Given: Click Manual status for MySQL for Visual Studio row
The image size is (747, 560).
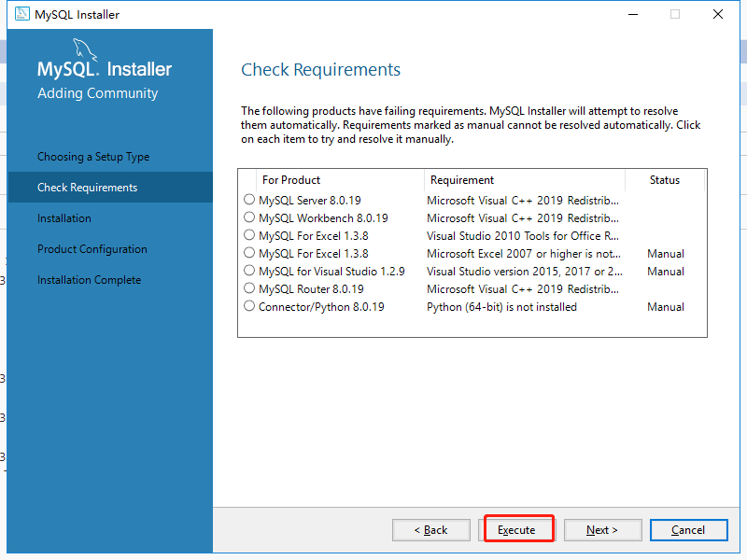Looking at the screenshot, I should pyautogui.click(x=666, y=272).
